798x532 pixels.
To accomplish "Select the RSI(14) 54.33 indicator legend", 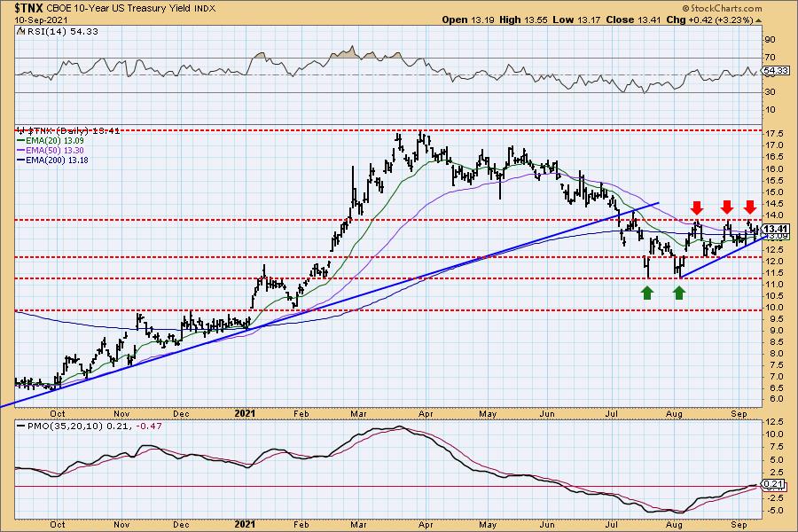I will click(x=62, y=32).
